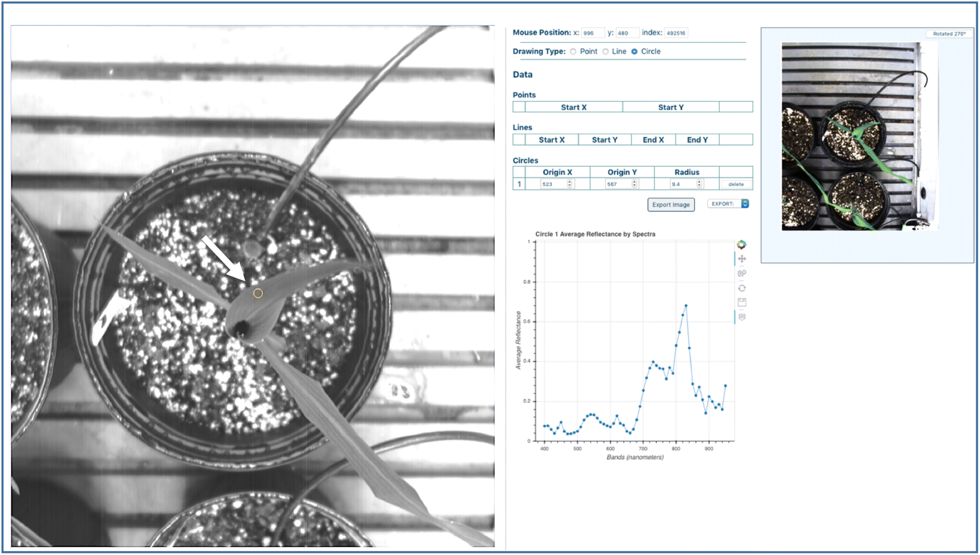Click the Export Image button
Image resolution: width=980 pixels, height=555 pixels.
(x=671, y=204)
